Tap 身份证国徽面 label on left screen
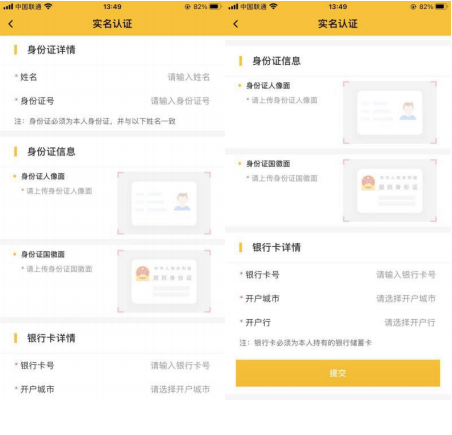Image resolution: width=452 pixels, height=435 pixels. (x=43, y=254)
